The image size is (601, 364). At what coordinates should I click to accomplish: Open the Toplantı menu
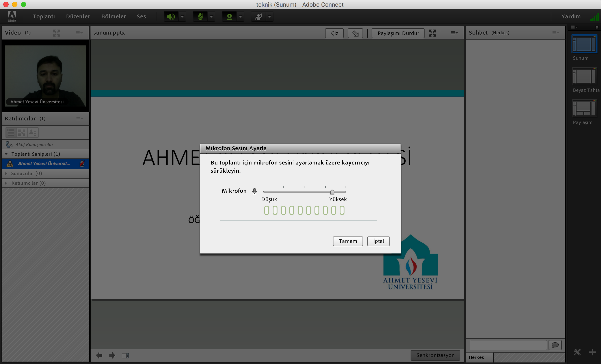pyautogui.click(x=44, y=16)
